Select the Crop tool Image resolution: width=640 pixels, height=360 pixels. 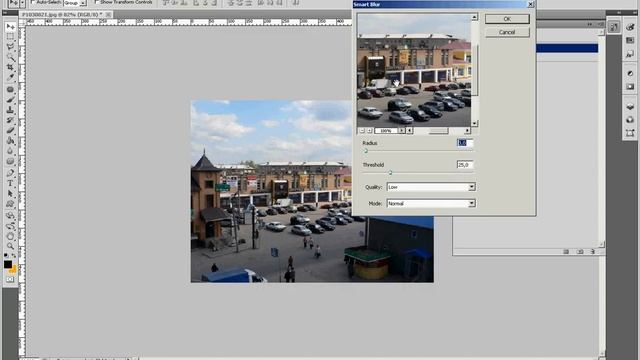(10, 68)
